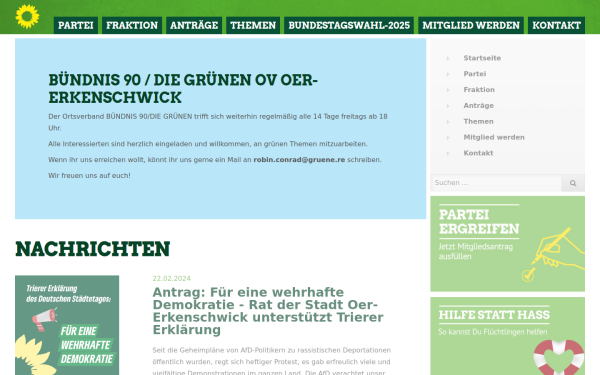600x375 pixels.
Task: Click the magnifier search button
Action: point(573,183)
